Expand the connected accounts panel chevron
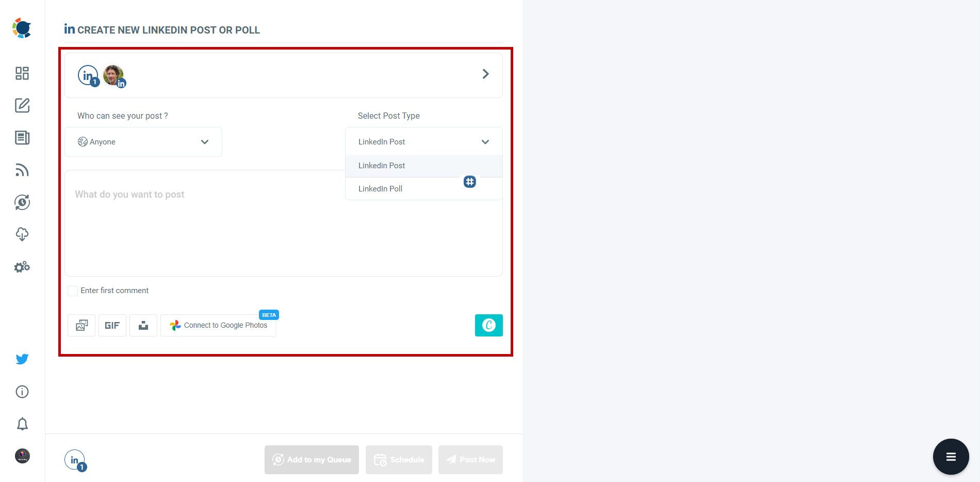Screen dimensions: 980x482 click(x=485, y=74)
